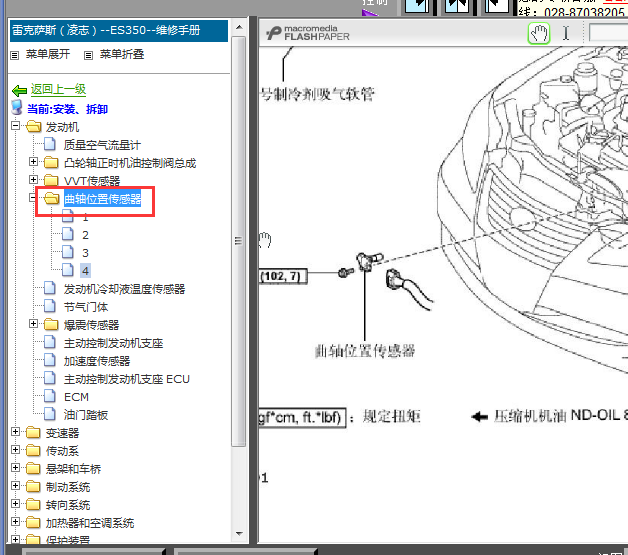Click the 变速器 folder icon
The image size is (628, 555).
click(33, 432)
